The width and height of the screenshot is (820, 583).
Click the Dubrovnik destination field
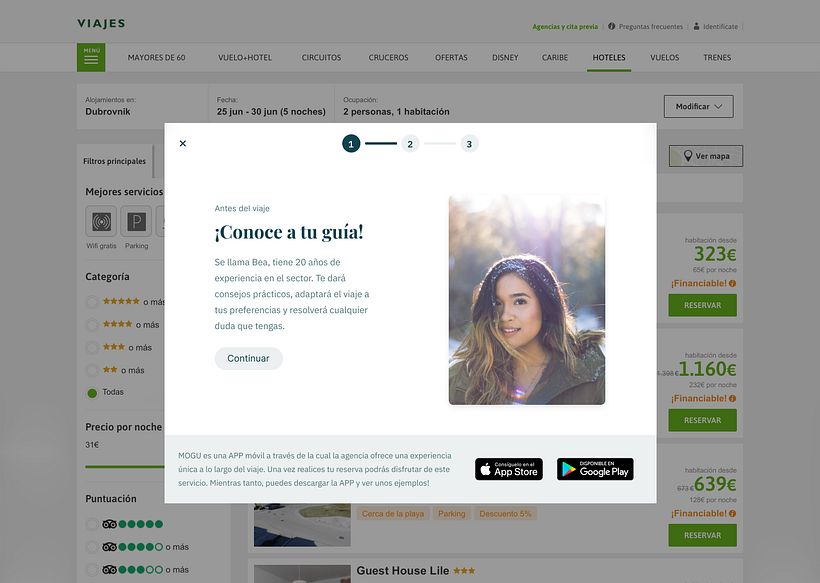[142, 106]
